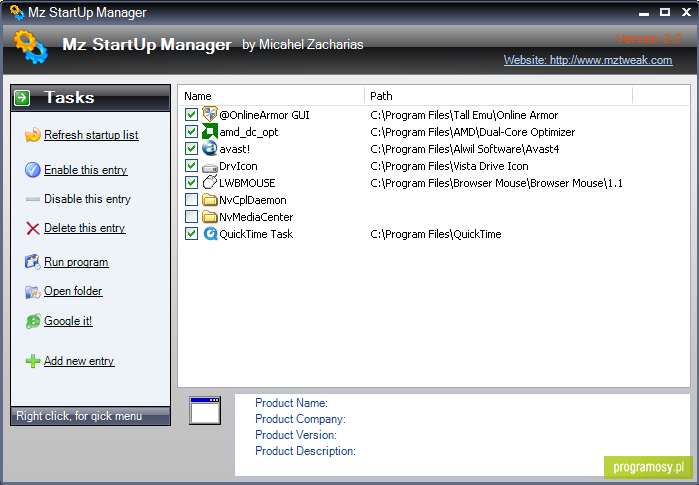Uncheck the @OnlineArmor GUI checkbox

(191, 115)
